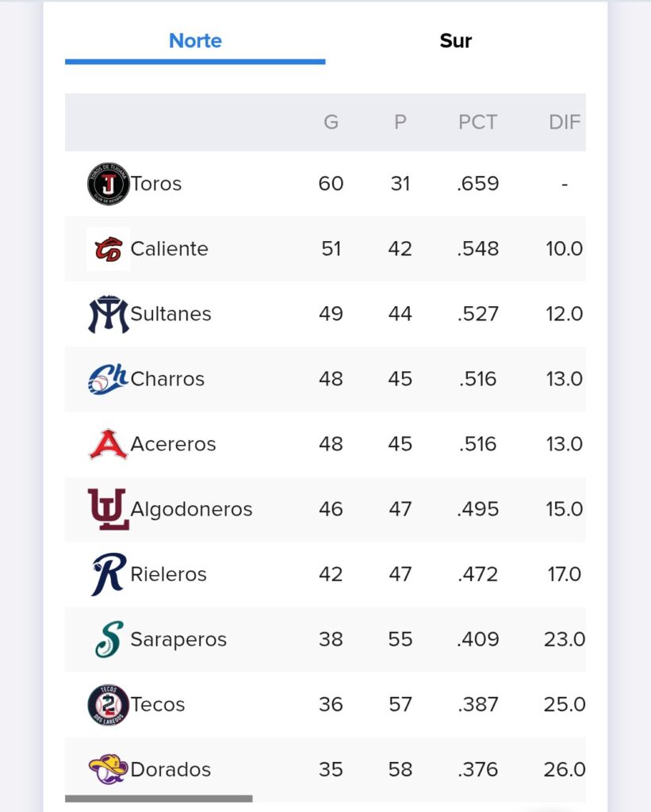The height and width of the screenshot is (812, 651).
Task: Select the Dorados hat logo
Action: (x=109, y=769)
